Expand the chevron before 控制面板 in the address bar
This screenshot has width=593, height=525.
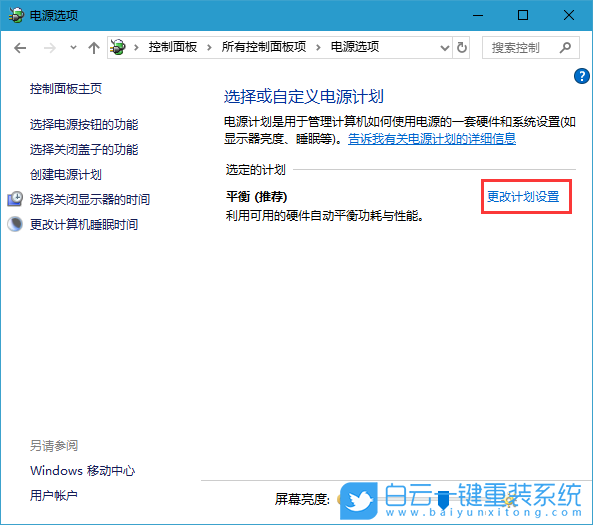(x=136, y=48)
